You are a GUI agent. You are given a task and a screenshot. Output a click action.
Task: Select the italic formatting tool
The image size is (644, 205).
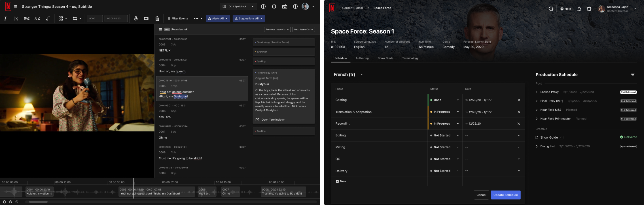pyautogui.click(x=5, y=18)
